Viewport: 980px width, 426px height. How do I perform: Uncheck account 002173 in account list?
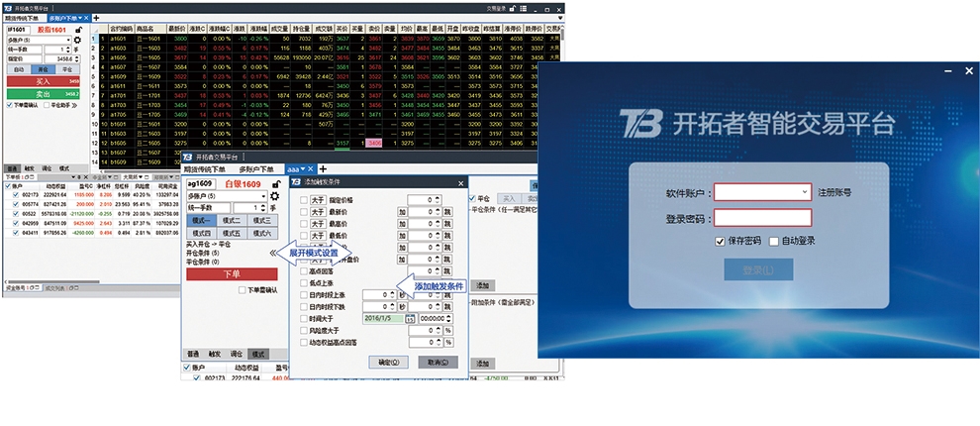pos(16,195)
